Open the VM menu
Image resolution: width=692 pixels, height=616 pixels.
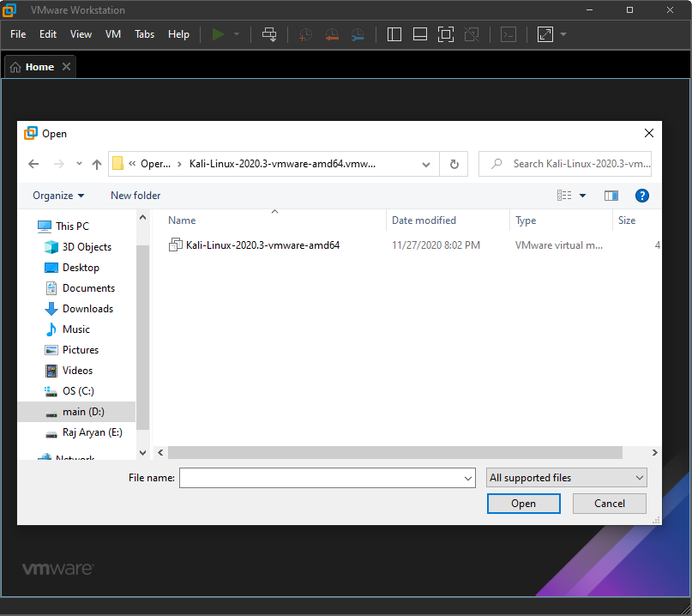pyautogui.click(x=113, y=34)
